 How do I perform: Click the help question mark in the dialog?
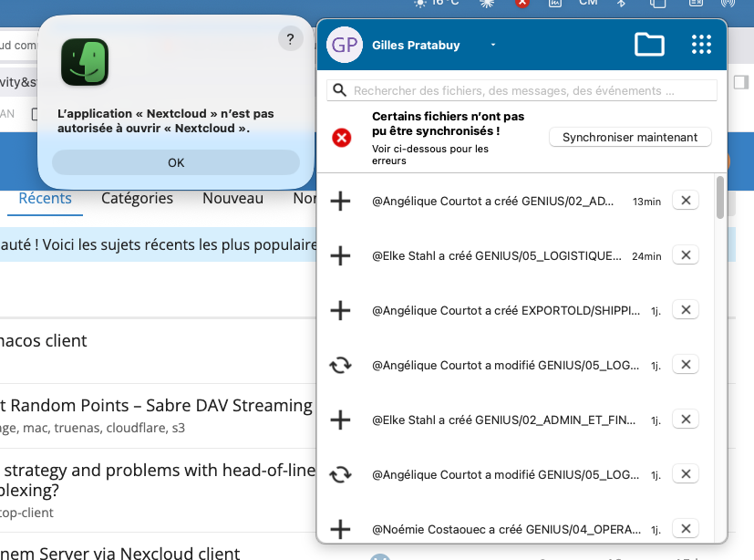(x=290, y=38)
